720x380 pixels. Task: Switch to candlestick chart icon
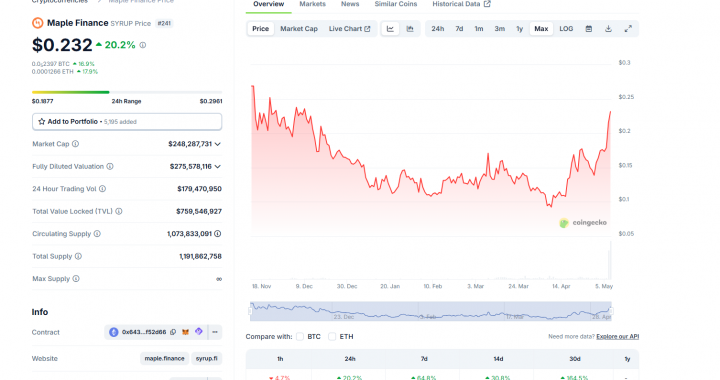[x=410, y=28]
